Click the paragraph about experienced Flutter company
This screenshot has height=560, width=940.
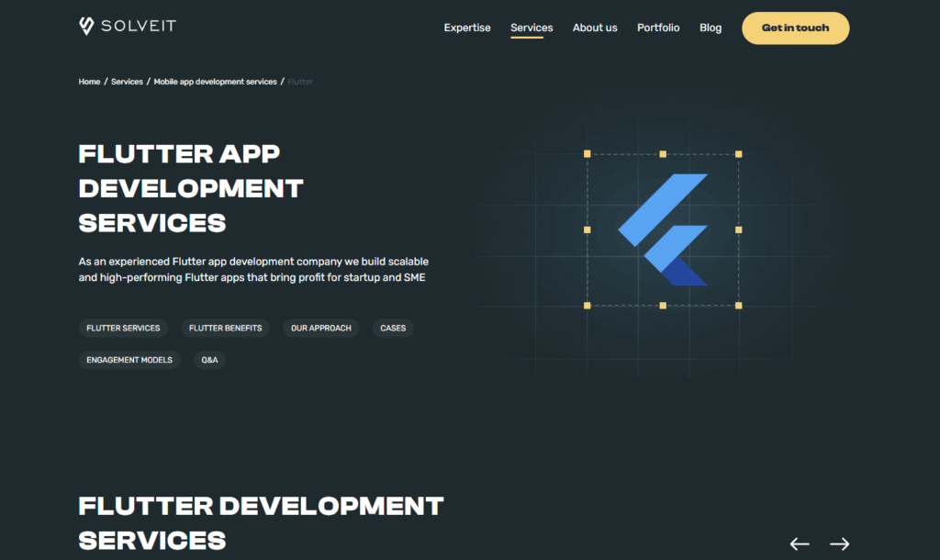pyautogui.click(x=253, y=269)
